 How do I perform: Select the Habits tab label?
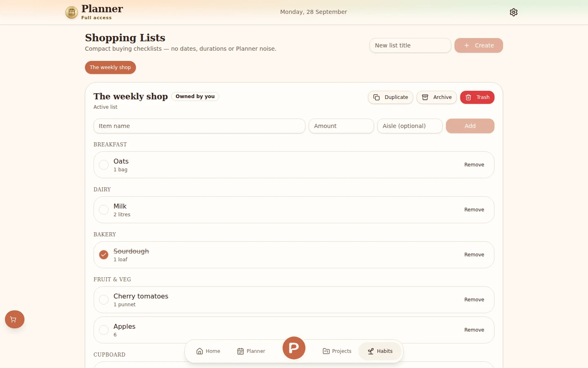point(385,351)
